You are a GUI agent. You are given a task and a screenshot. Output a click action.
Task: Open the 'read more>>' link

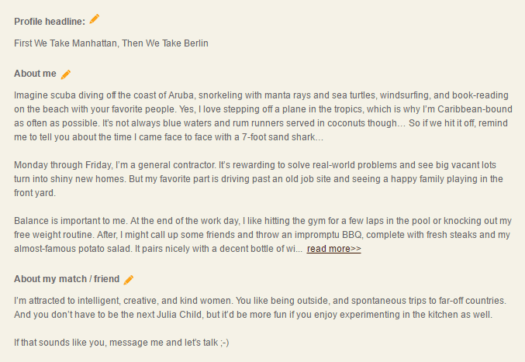coord(334,249)
